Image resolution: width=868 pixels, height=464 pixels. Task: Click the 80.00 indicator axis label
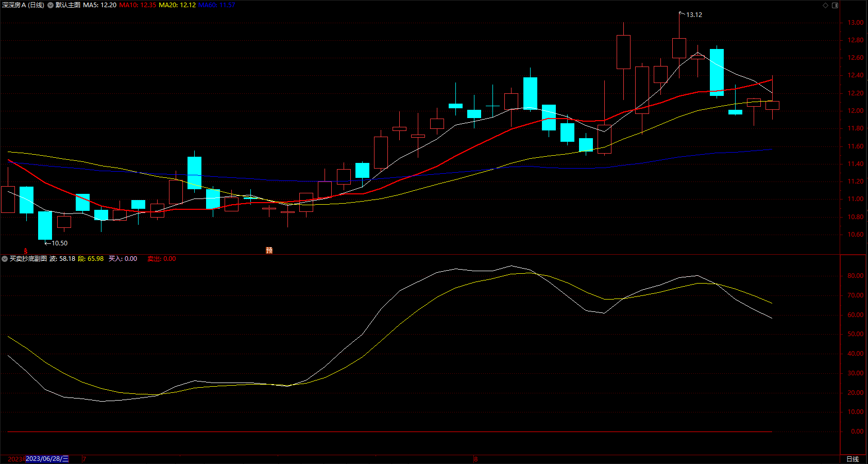856,276
